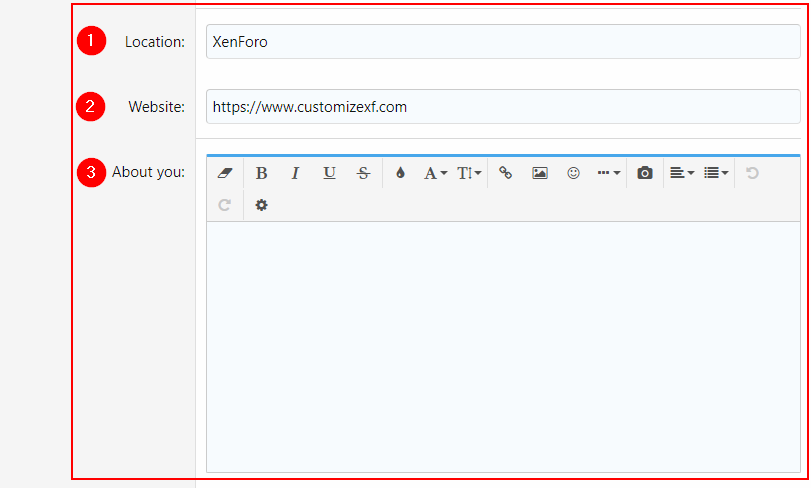Apply strikethrough formatting
The width and height of the screenshot is (811, 488).
click(x=363, y=173)
